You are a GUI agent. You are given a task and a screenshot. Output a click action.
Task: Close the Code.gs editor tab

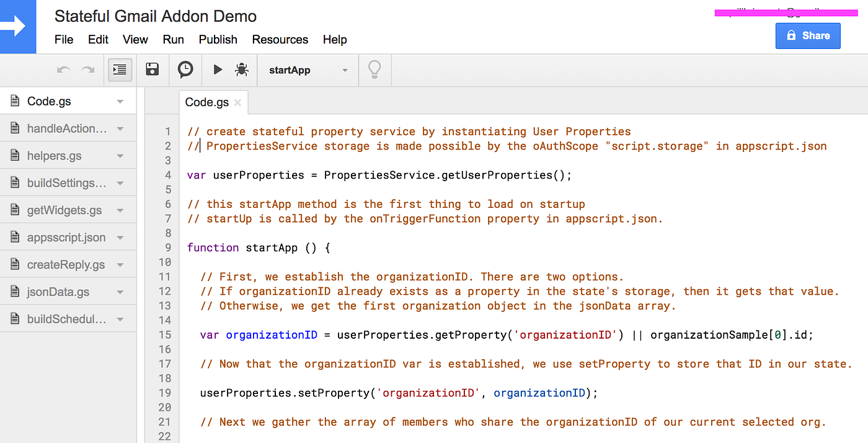[237, 102]
